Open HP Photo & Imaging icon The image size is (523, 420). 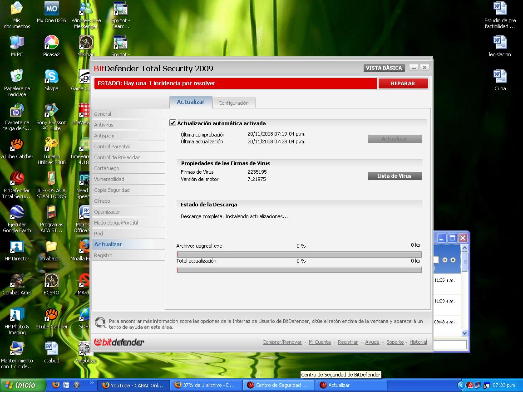(17, 321)
